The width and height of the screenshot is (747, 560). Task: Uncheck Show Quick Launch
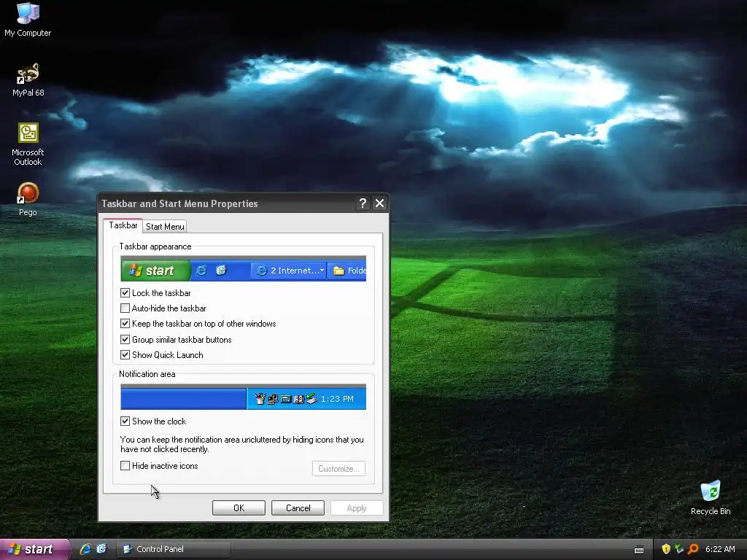125,355
